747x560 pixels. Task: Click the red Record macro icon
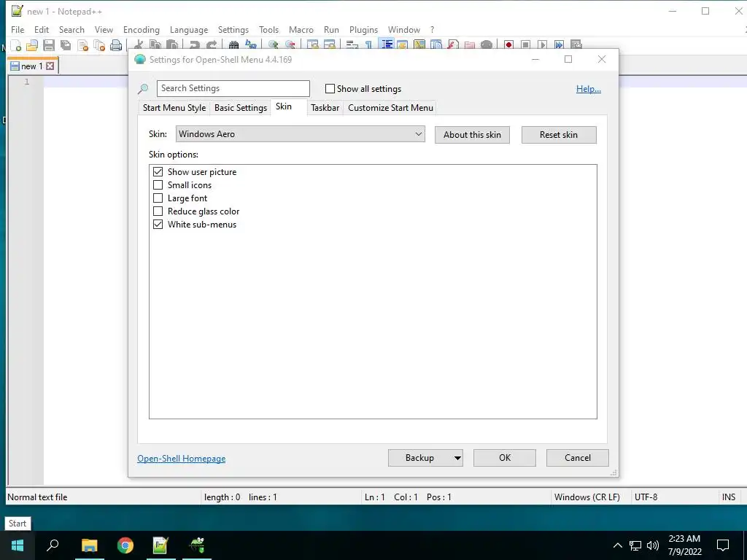coord(508,45)
